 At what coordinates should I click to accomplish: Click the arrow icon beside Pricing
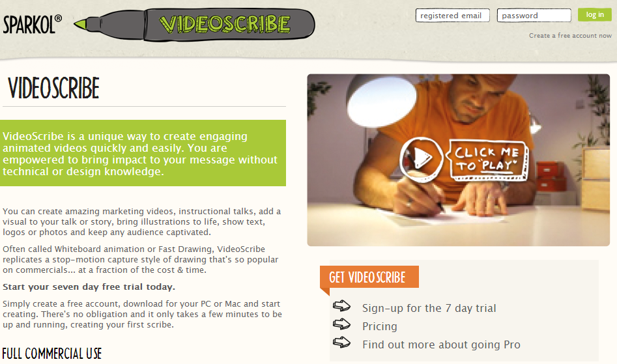(341, 324)
